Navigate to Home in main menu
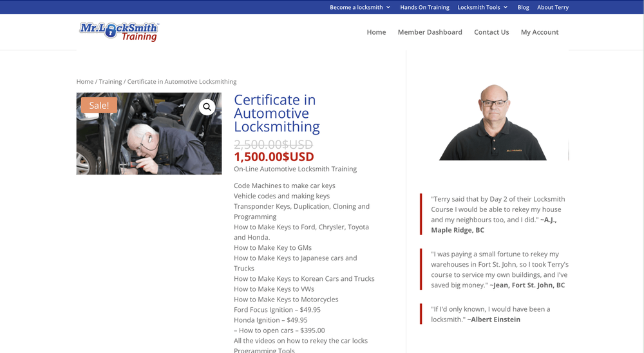 tap(376, 32)
